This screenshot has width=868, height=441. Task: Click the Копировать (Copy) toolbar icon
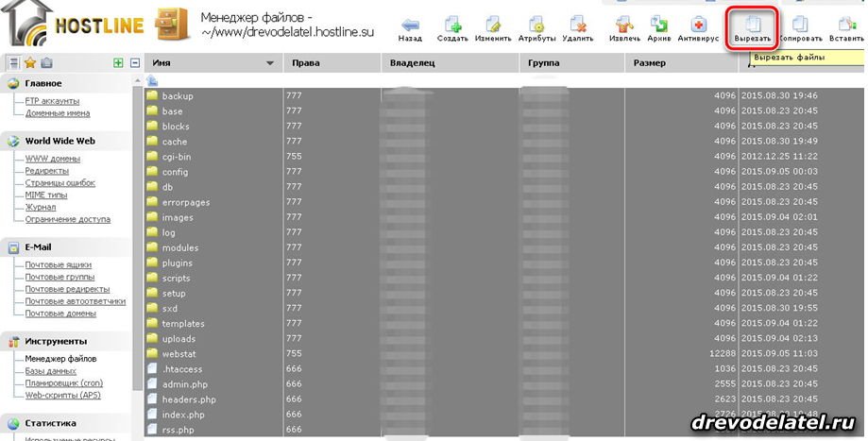coord(799,26)
